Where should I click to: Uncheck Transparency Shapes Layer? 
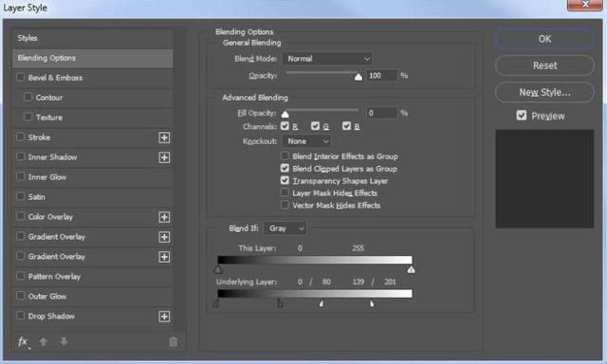285,180
